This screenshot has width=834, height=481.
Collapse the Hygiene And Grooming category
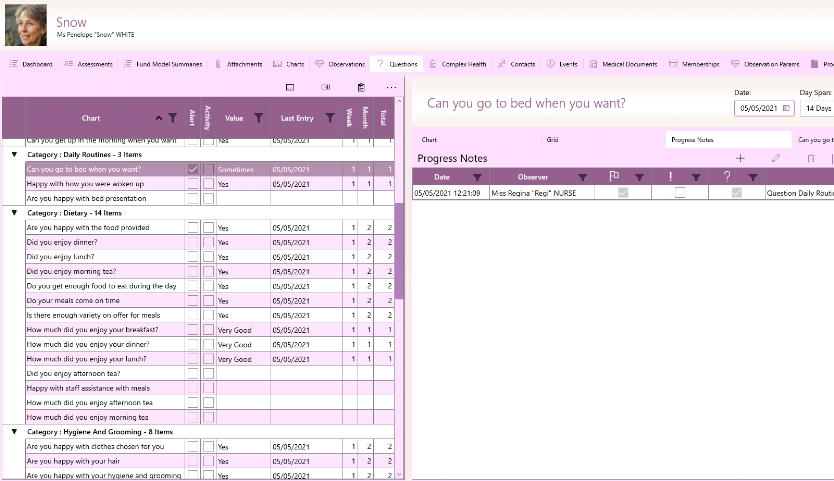(x=14, y=432)
